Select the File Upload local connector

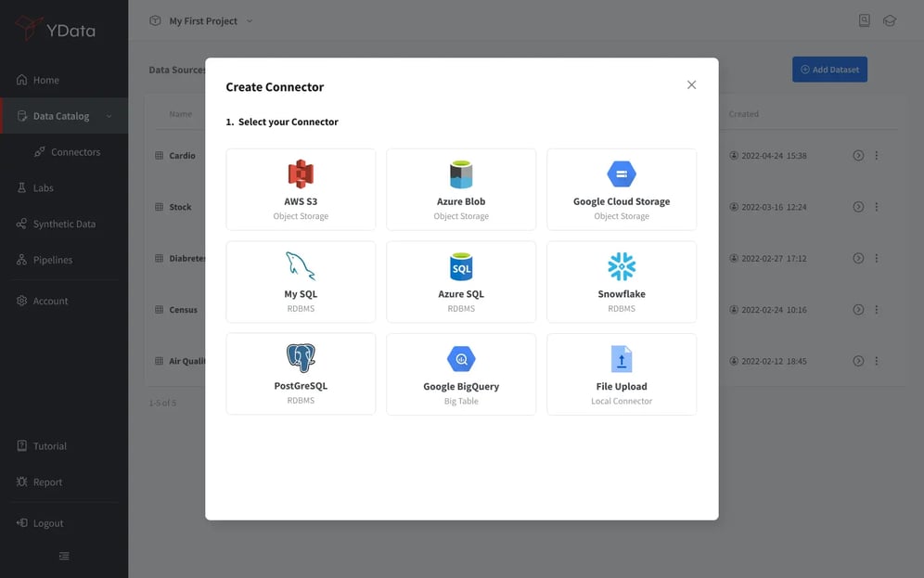622,374
